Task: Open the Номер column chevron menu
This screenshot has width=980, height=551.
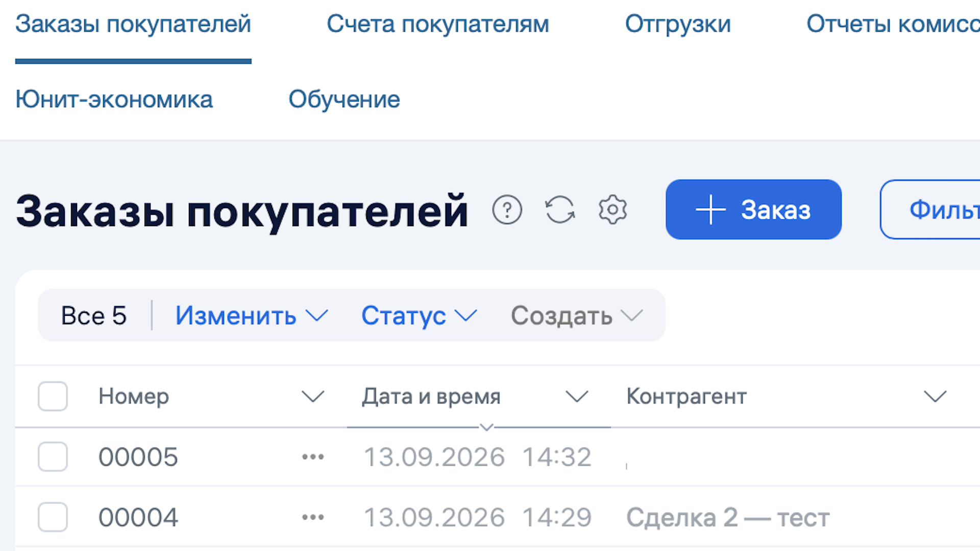Action: pos(313,396)
